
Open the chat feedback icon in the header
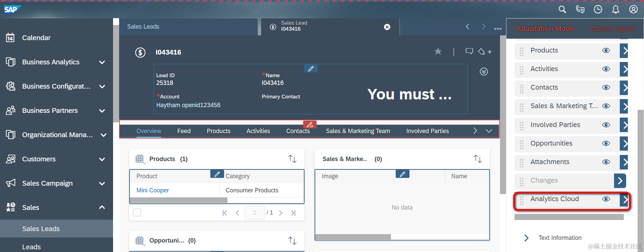tap(580, 9)
